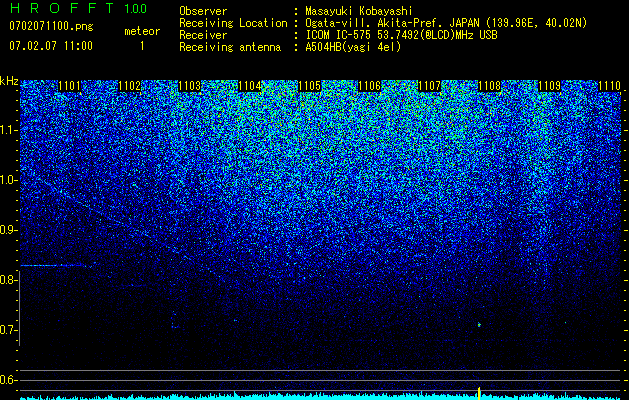The image size is (629, 400).
Task: Click the 1.1 kHz axis label
Action: point(8,130)
